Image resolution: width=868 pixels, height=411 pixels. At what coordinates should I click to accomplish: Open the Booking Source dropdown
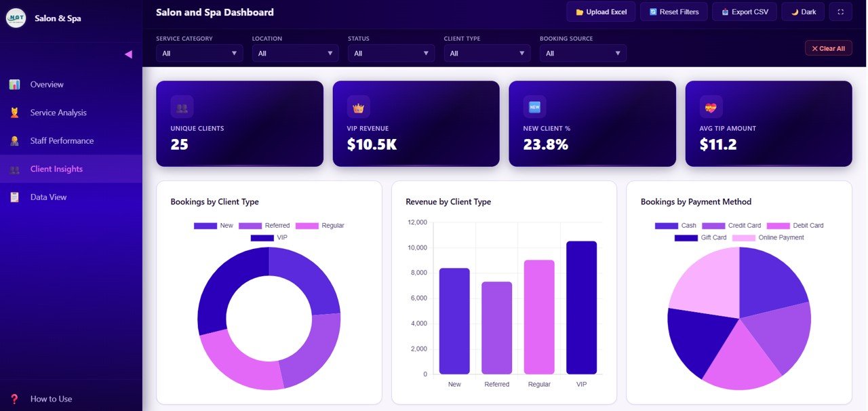click(x=583, y=54)
